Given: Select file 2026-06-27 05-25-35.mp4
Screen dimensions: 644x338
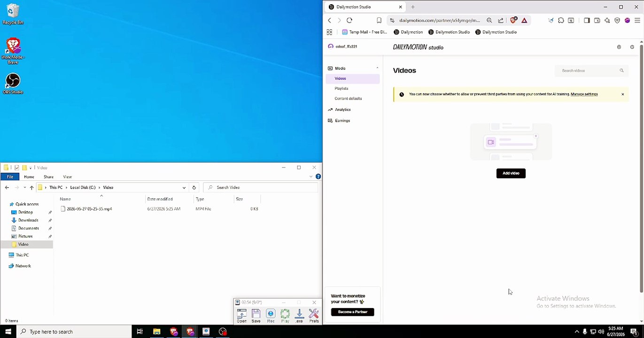Looking at the screenshot, I should coord(89,209).
